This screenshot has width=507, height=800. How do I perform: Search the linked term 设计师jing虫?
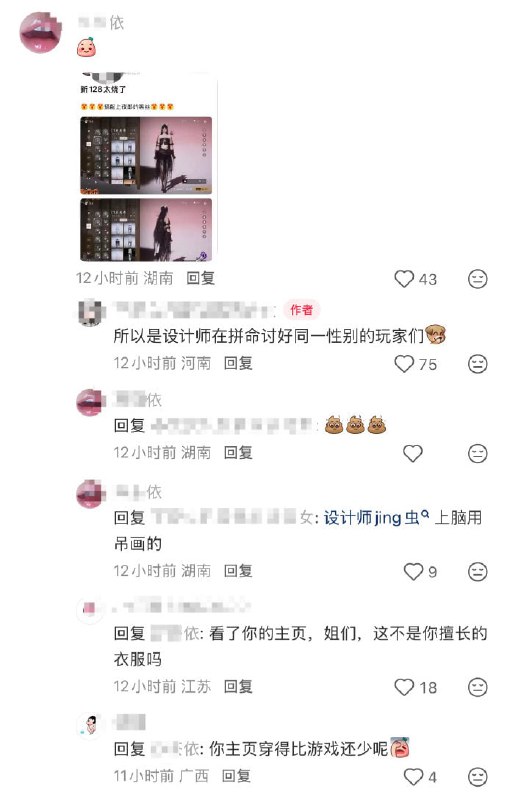click(376, 518)
